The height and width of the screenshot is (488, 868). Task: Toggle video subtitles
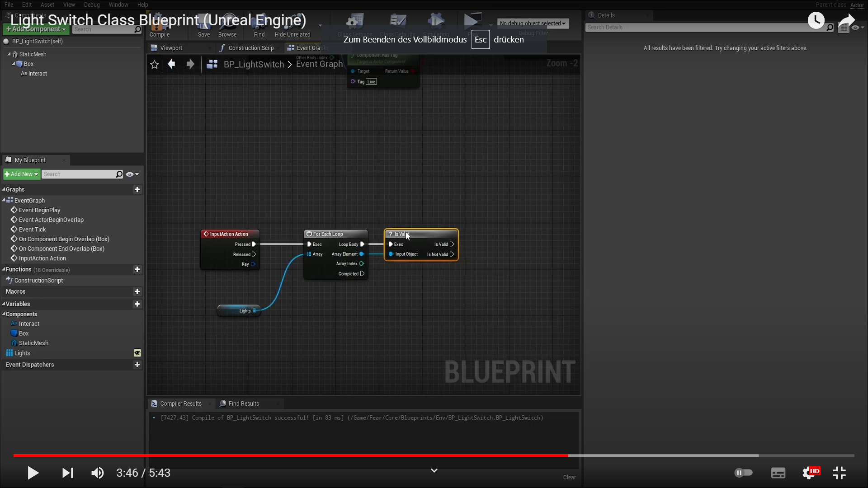coord(778,473)
